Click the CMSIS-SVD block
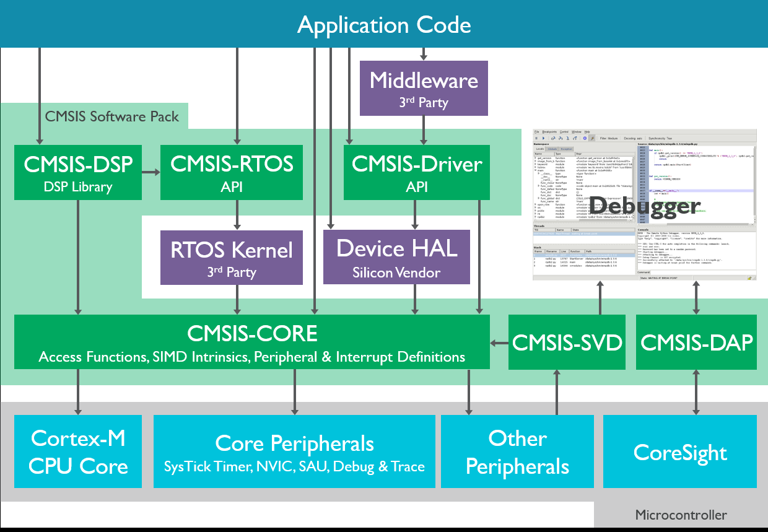Screen dimensions: 768x532 pyautogui.click(x=567, y=342)
